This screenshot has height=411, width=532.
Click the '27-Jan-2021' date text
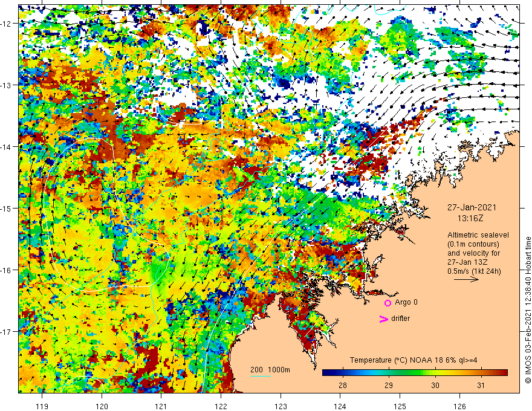(x=472, y=207)
